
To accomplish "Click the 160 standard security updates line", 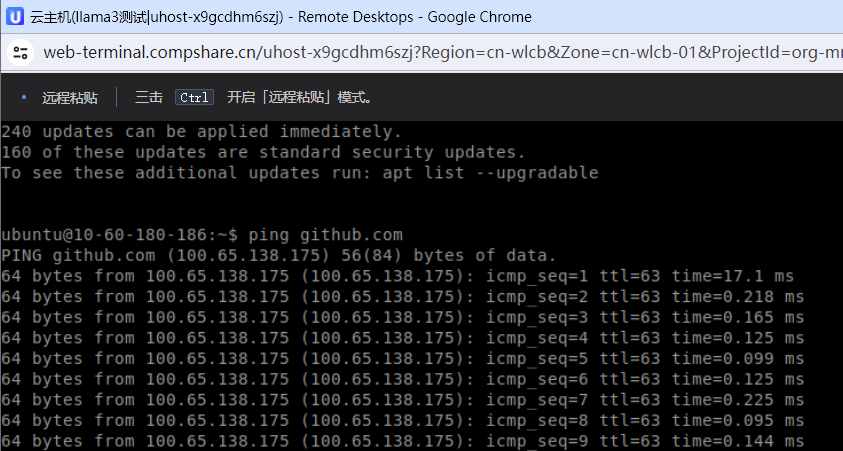I will click(x=263, y=152).
